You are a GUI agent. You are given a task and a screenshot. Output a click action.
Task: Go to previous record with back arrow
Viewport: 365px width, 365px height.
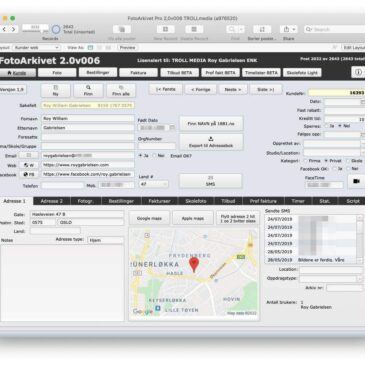click(4, 29)
